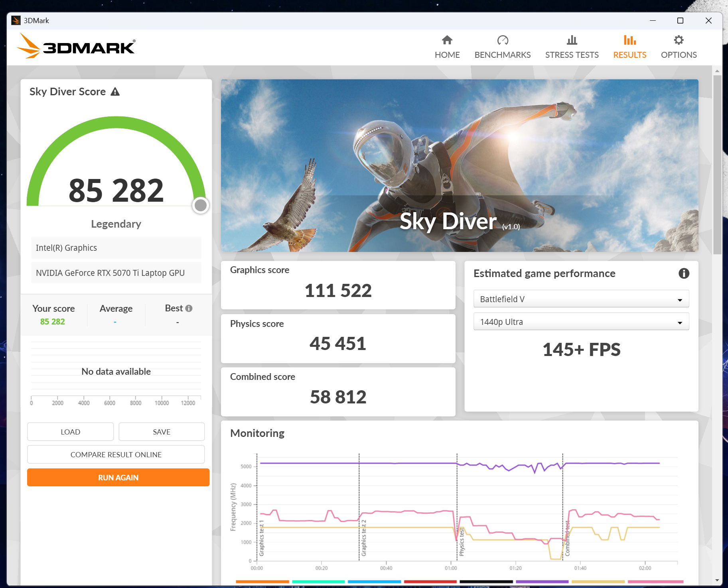Image resolution: width=728 pixels, height=588 pixels.
Task: Expand the Battlefield V game dropdown
Action: click(x=581, y=299)
